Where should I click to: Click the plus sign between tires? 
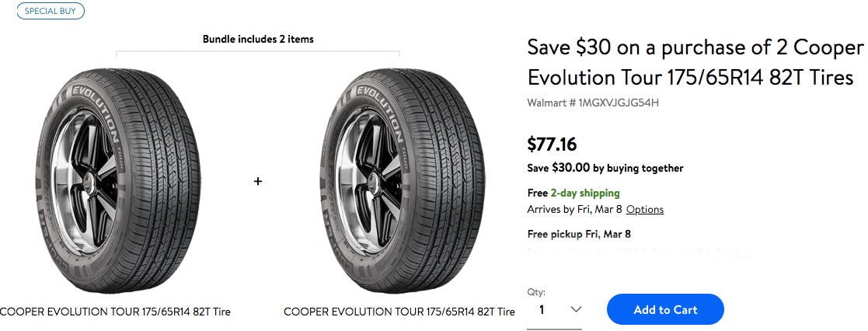click(x=258, y=181)
